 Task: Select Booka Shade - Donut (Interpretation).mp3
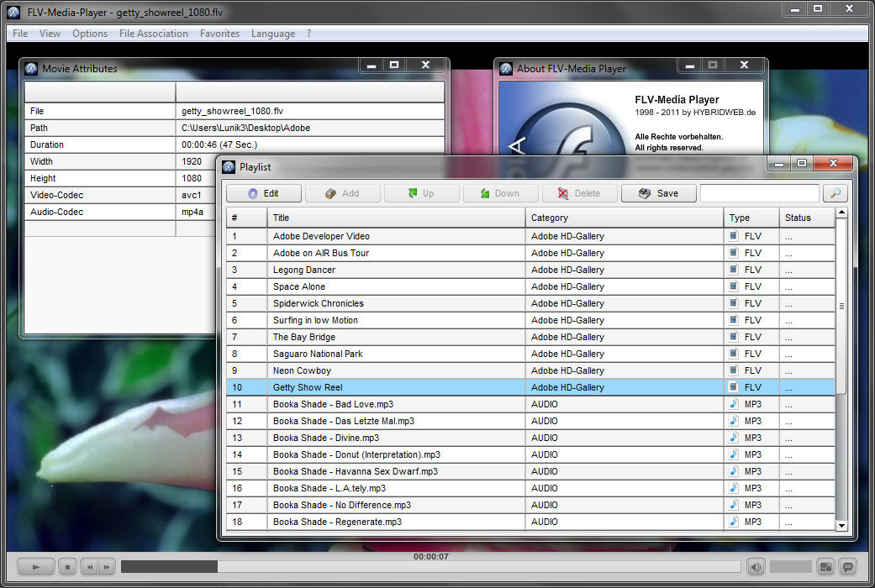point(530,454)
